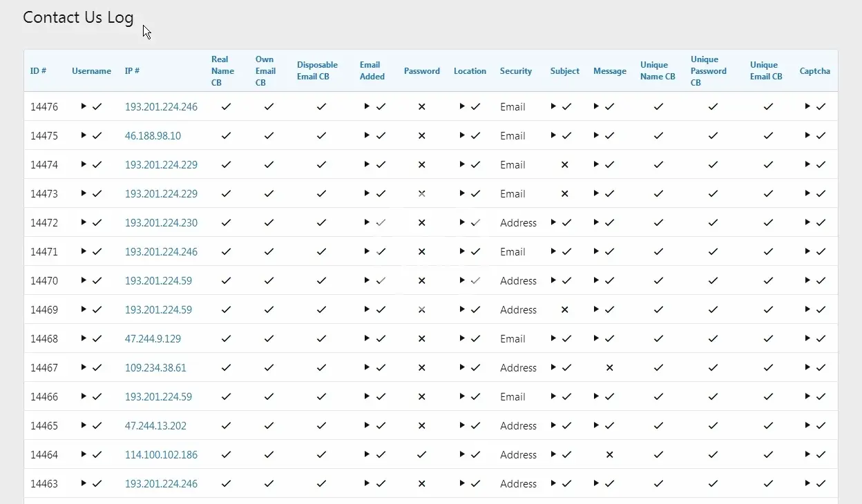Expand Captcha details arrow in row 14473
The image size is (862, 504).
point(807,193)
